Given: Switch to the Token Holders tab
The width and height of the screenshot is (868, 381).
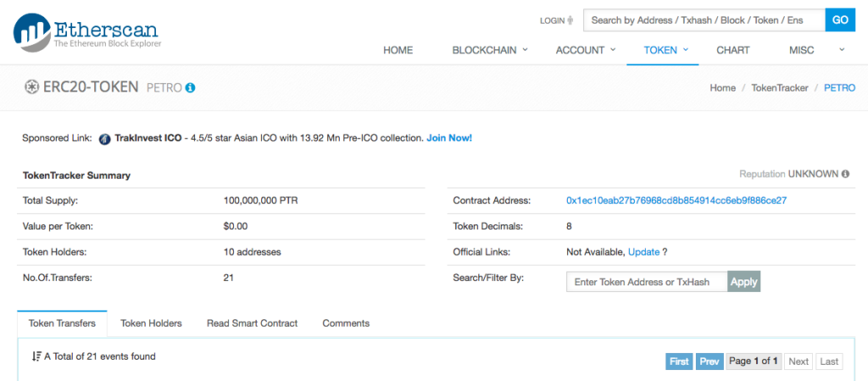Looking at the screenshot, I should (151, 323).
